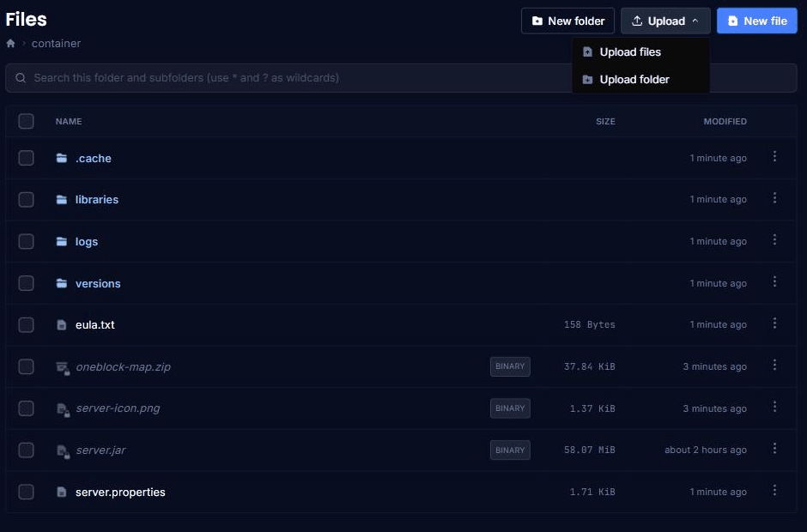Click the eula.txt file icon
This screenshot has height=532, width=807.
pos(62,325)
